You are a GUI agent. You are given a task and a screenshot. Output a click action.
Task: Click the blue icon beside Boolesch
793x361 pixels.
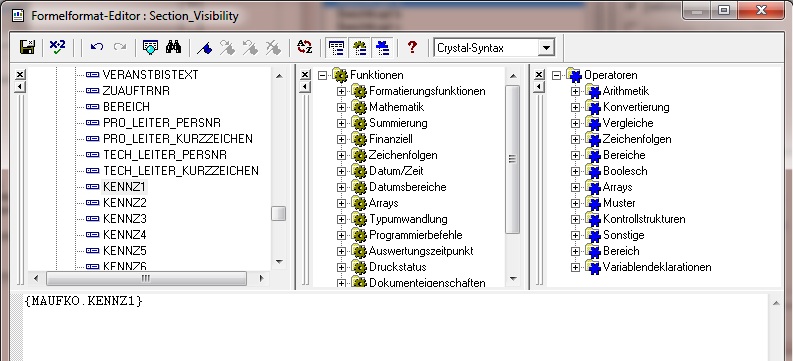coord(593,171)
